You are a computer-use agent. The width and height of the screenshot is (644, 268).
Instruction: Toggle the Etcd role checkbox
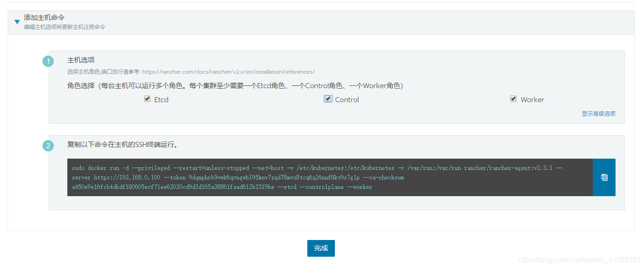click(147, 99)
